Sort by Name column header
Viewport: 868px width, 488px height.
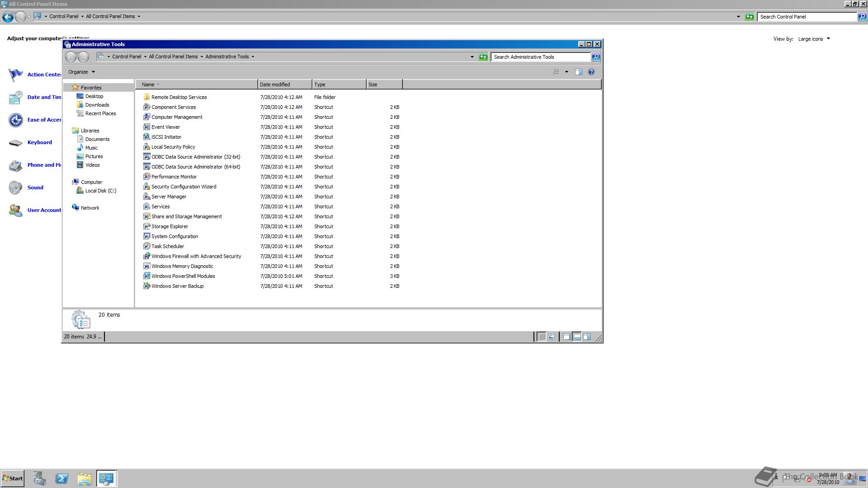197,84
